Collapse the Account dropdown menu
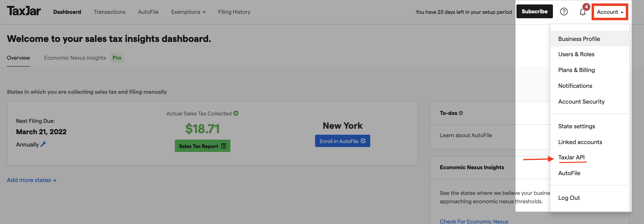The height and width of the screenshot is (224, 644). pyautogui.click(x=610, y=12)
